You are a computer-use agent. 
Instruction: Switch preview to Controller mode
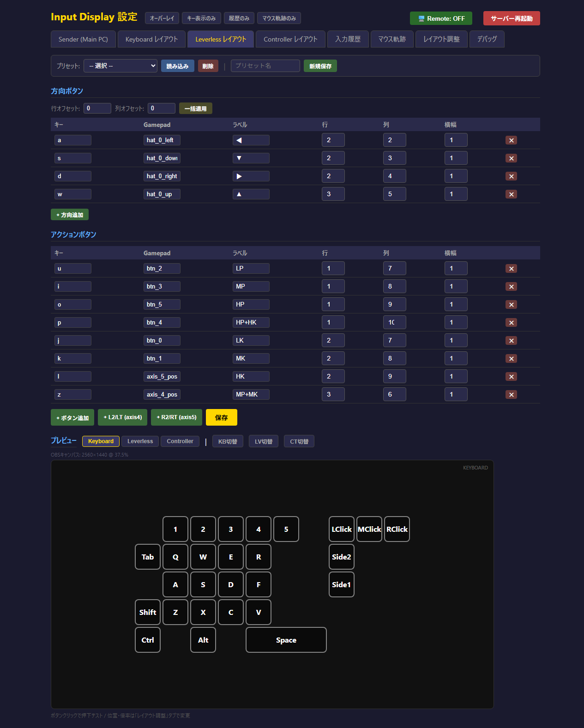[180, 441]
